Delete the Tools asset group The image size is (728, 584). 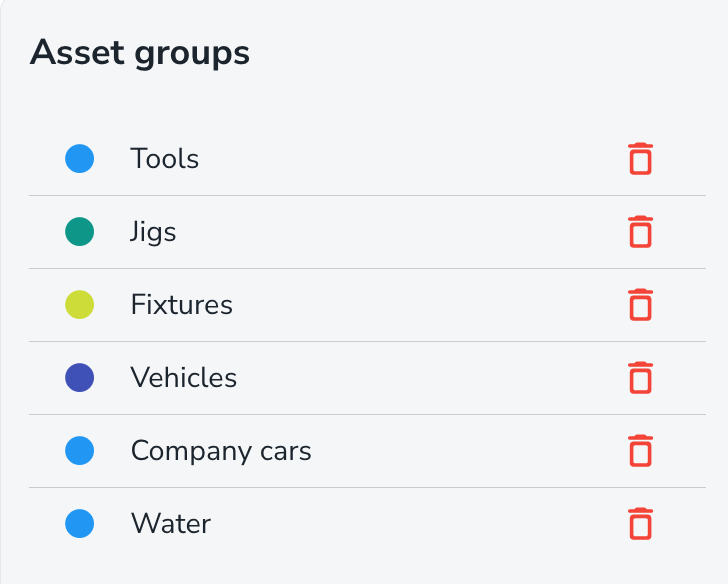click(x=640, y=159)
